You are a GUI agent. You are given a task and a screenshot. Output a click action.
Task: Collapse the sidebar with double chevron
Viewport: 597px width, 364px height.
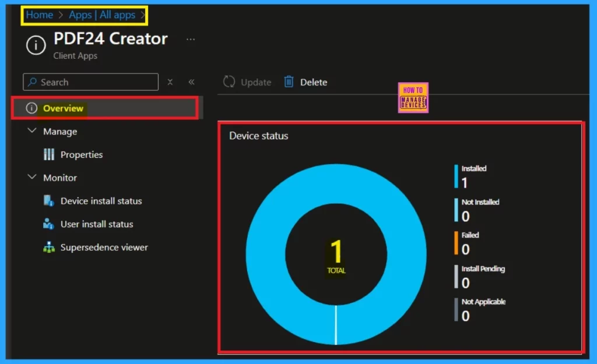click(191, 82)
